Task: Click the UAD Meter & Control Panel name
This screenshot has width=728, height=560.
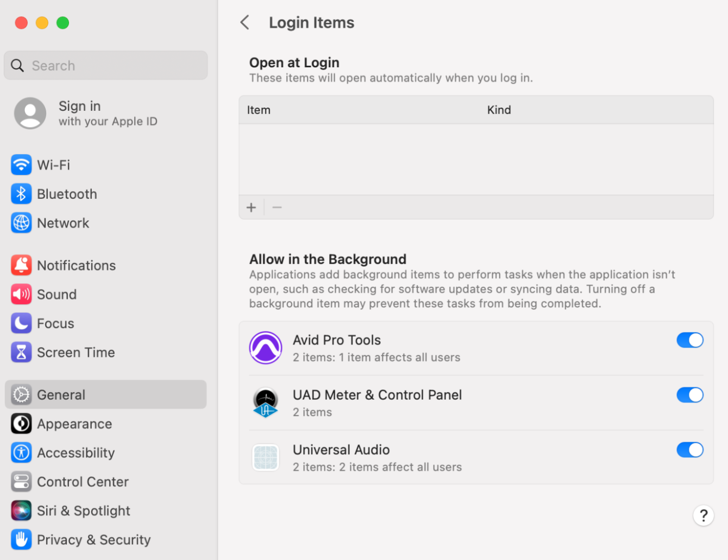Action: click(377, 395)
